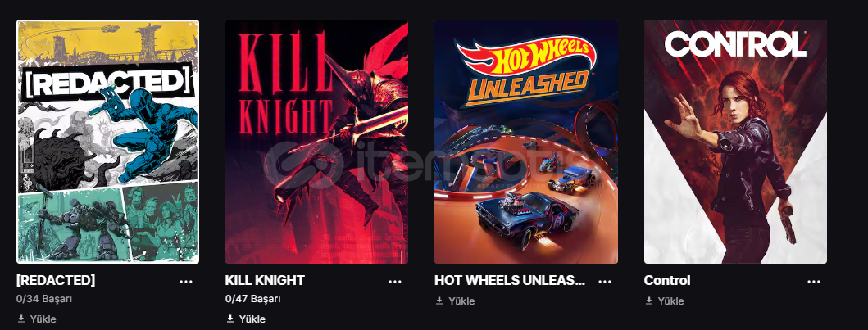The width and height of the screenshot is (868, 330).
Task: Open three-dot menu for Control
Action: coord(813,282)
